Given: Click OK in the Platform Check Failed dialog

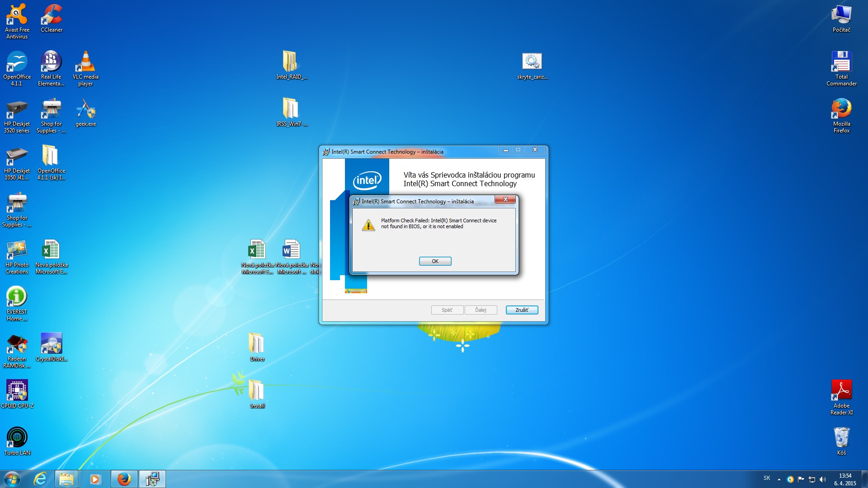Looking at the screenshot, I should pos(435,261).
